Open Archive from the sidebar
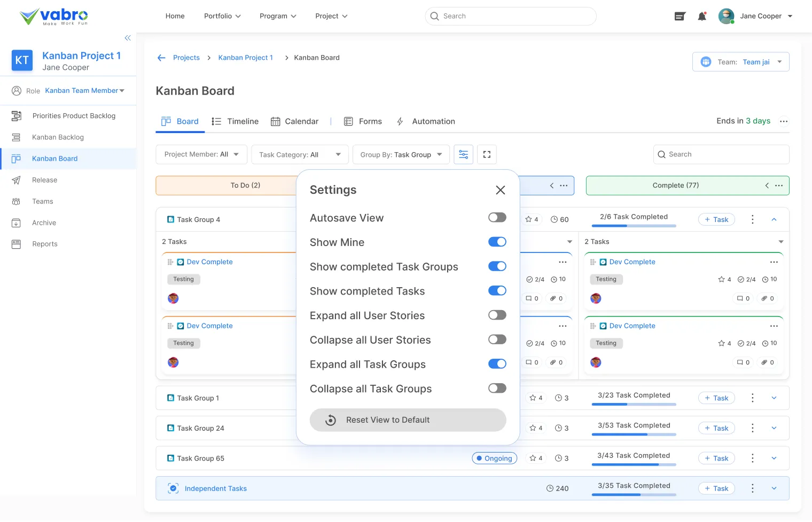Screen dimensions: 812x522 pyautogui.click(x=44, y=223)
